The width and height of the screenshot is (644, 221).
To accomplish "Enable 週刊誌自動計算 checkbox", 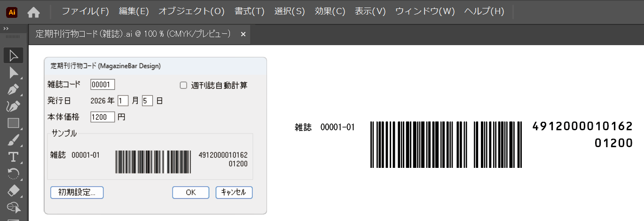I will (x=184, y=85).
